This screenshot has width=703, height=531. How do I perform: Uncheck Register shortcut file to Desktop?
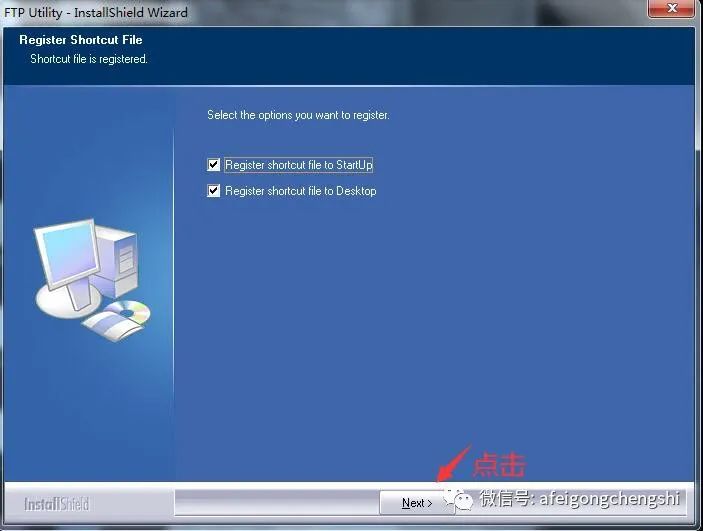point(213,191)
